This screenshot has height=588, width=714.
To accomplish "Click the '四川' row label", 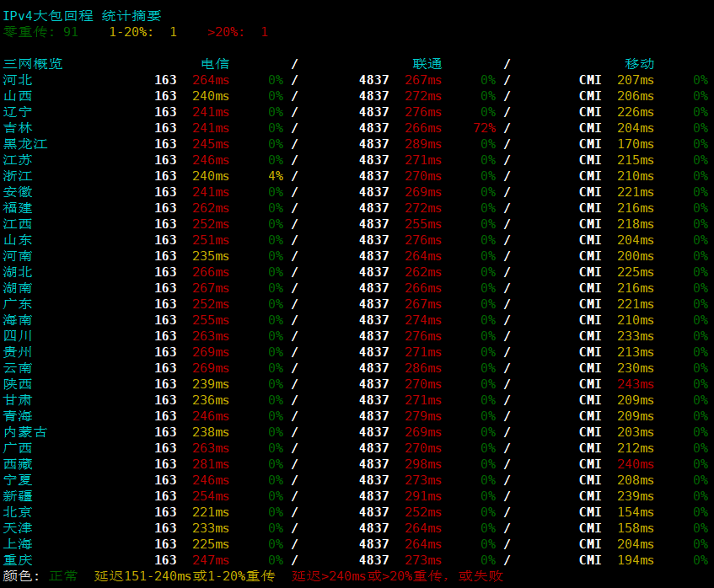I will [x=18, y=336].
